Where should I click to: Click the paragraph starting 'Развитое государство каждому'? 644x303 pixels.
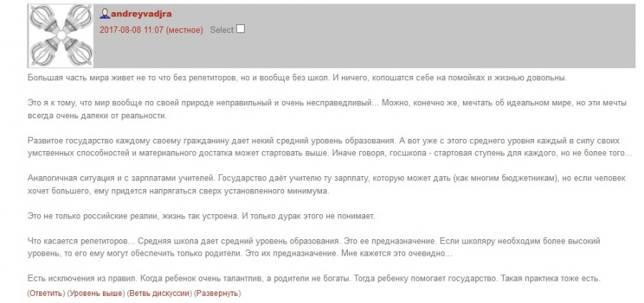[330, 147]
